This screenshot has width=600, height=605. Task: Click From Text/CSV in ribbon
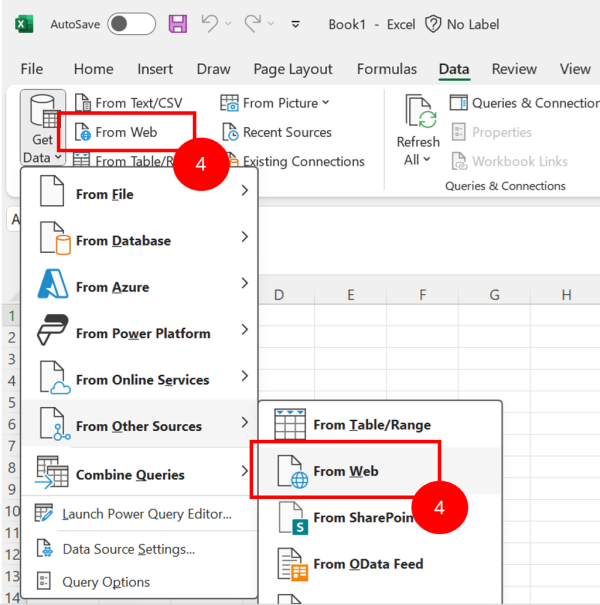point(128,103)
